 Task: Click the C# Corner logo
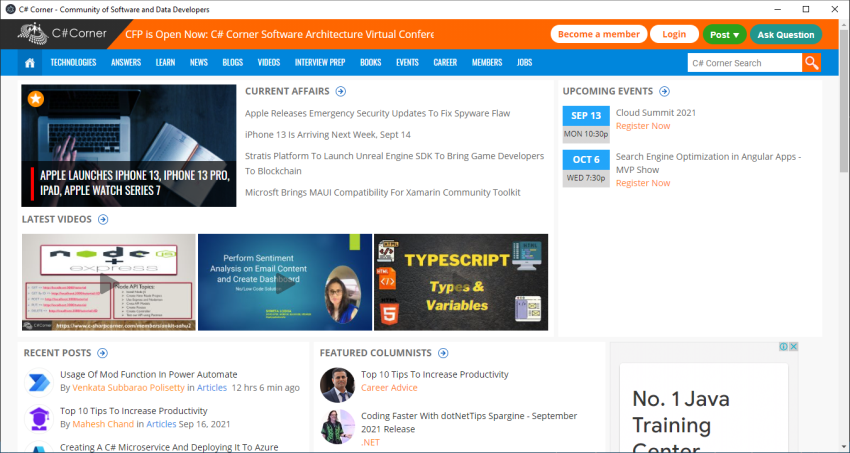(62, 34)
